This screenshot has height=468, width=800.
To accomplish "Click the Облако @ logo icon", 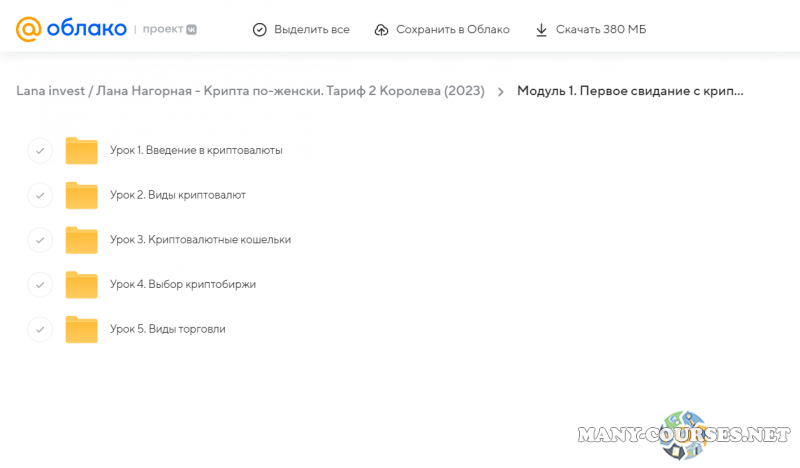I will pyautogui.click(x=29, y=29).
